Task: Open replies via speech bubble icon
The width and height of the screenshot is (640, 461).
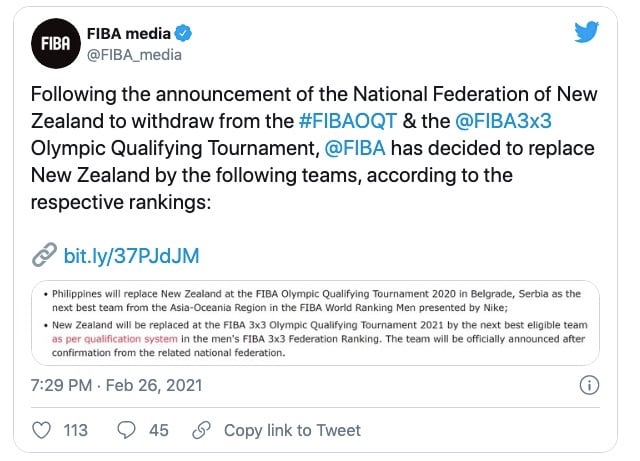Action: coord(126,430)
